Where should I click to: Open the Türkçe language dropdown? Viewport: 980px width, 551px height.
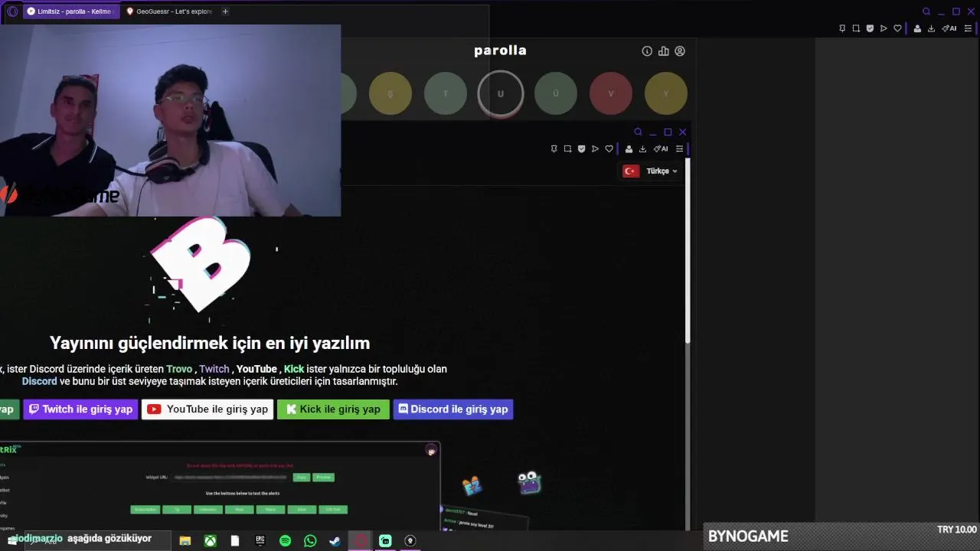tap(651, 171)
